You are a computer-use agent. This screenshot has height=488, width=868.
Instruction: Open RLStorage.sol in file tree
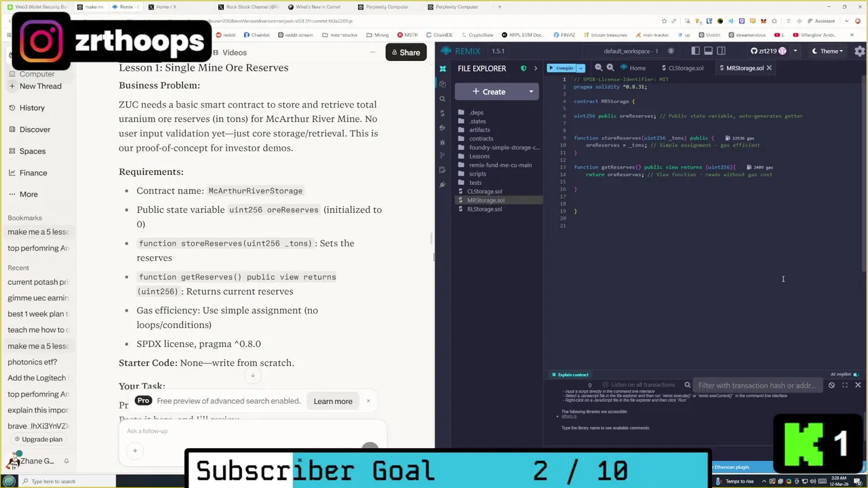[484, 209]
